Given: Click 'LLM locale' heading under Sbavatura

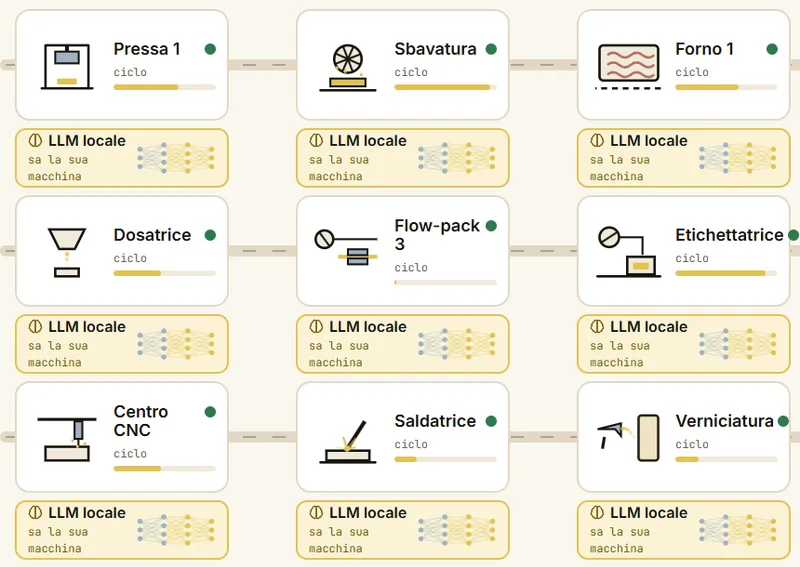Looking at the screenshot, I should pos(368,141).
